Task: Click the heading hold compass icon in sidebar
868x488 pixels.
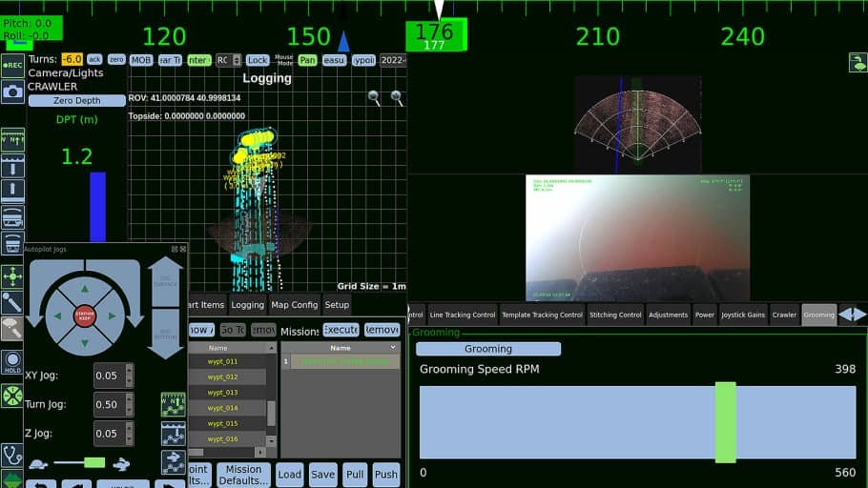Action: click(12, 140)
